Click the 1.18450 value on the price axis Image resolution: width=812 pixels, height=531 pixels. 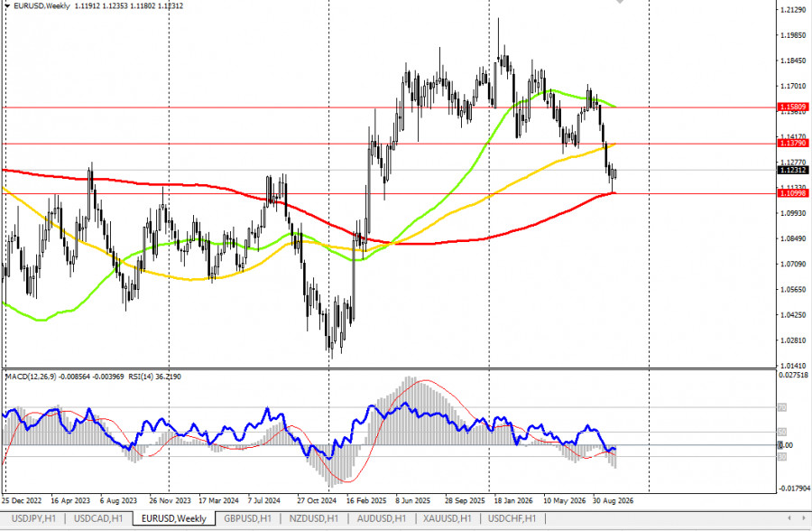(793, 61)
